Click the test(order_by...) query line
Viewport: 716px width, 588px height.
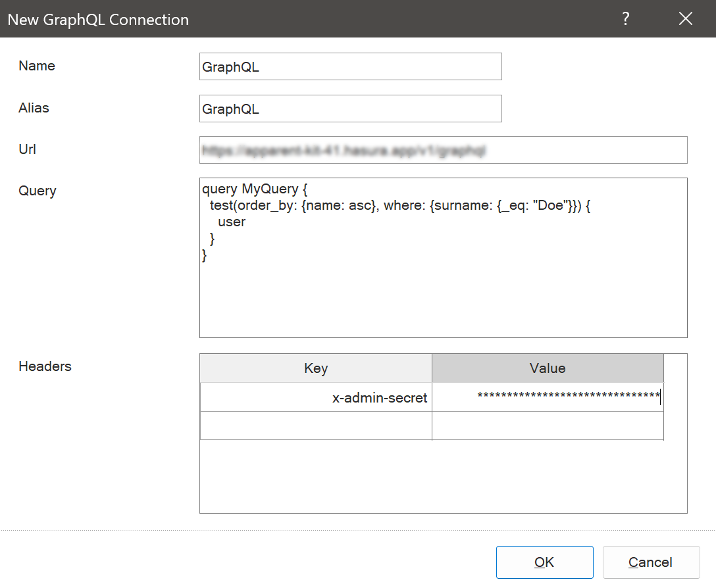[x=400, y=205]
